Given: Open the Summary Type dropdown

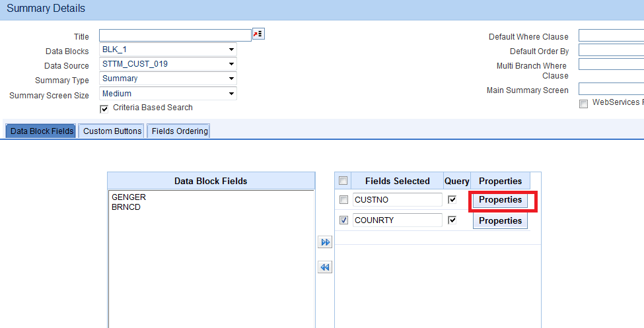Looking at the screenshot, I should (x=168, y=79).
